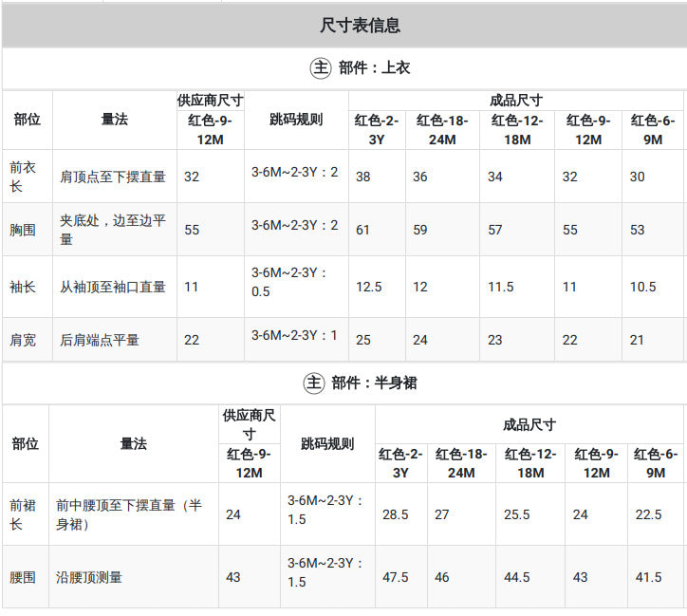Screen dimensions: 687x616
Task: Select the 部件：半身裙 section title
Action: [x=374, y=383]
